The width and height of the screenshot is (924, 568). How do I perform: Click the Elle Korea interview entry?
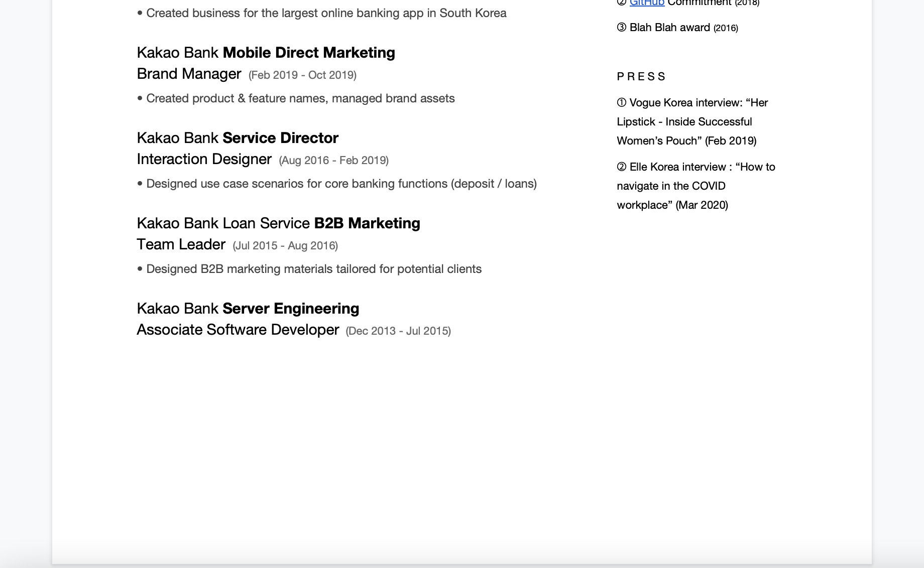click(696, 186)
